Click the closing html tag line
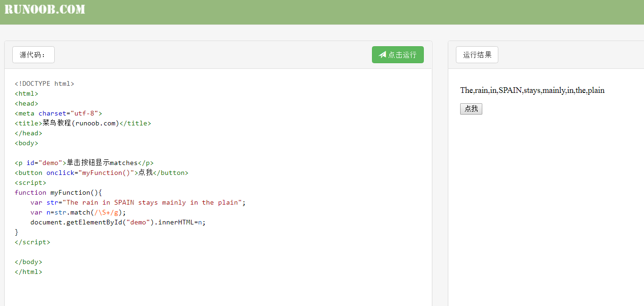 [x=28, y=272]
